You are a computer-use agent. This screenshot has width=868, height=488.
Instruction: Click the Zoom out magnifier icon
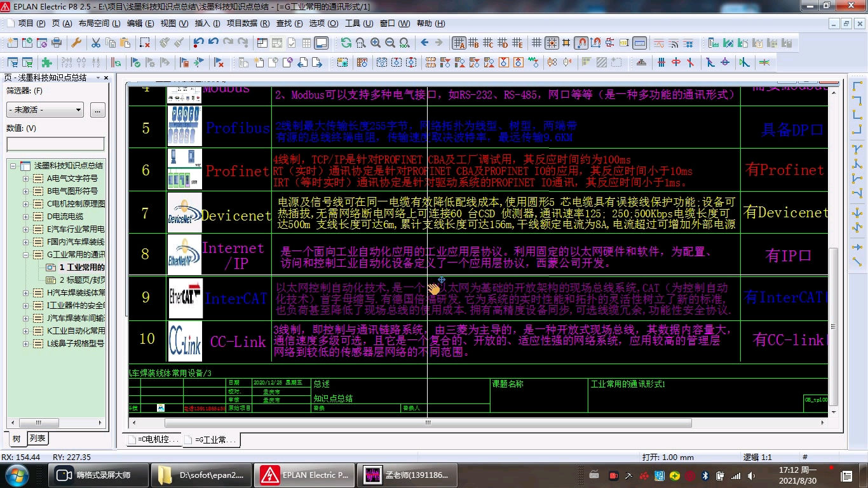pos(390,43)
